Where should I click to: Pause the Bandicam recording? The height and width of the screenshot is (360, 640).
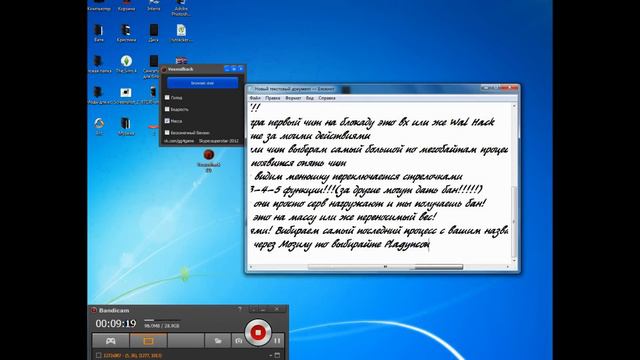[x=278, y=340]
